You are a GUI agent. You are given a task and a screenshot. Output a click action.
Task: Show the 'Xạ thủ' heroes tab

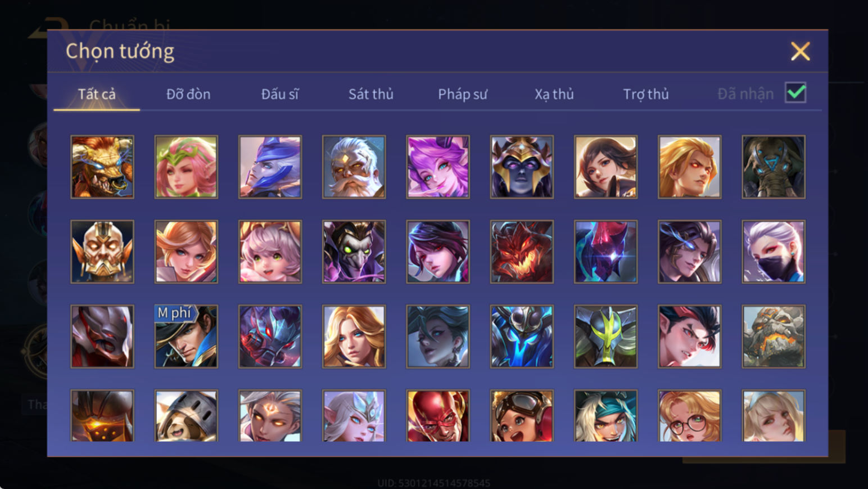point(554,94)
